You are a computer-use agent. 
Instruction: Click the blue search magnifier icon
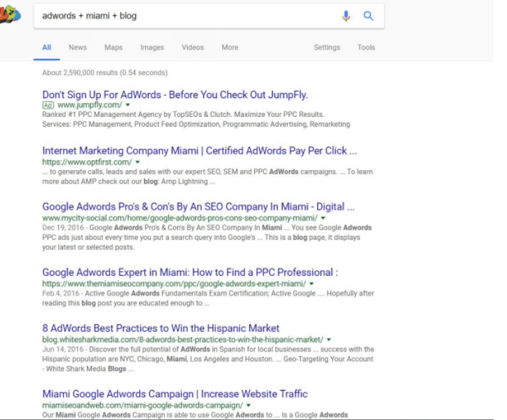(x=368, y=16)
